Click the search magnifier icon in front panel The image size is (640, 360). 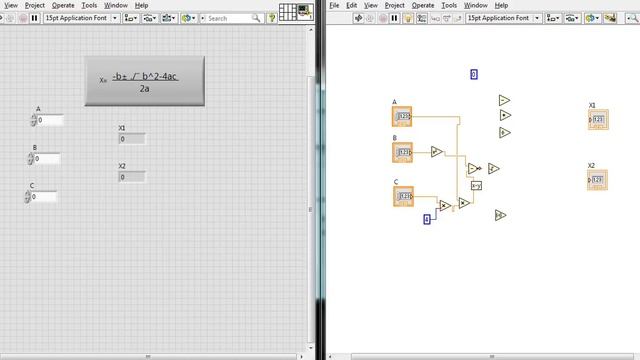[256, 18]
